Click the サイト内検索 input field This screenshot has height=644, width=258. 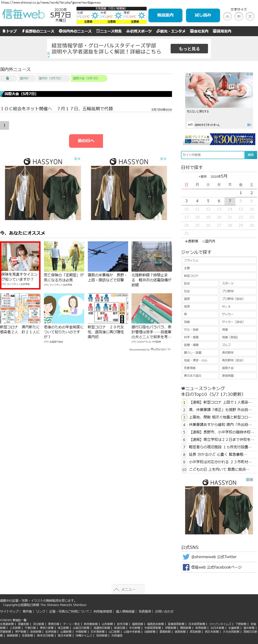coord(213,155)
